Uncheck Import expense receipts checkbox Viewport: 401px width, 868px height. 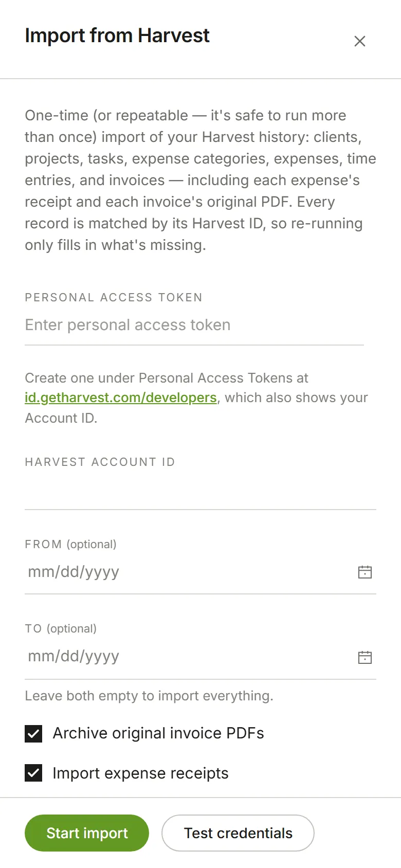coord(33,773)
